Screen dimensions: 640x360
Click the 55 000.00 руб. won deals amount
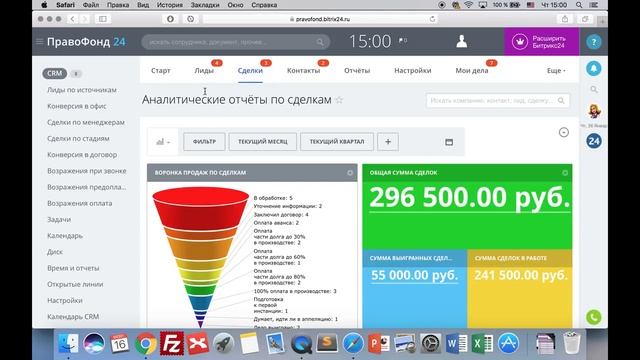(x=414, y=275)
